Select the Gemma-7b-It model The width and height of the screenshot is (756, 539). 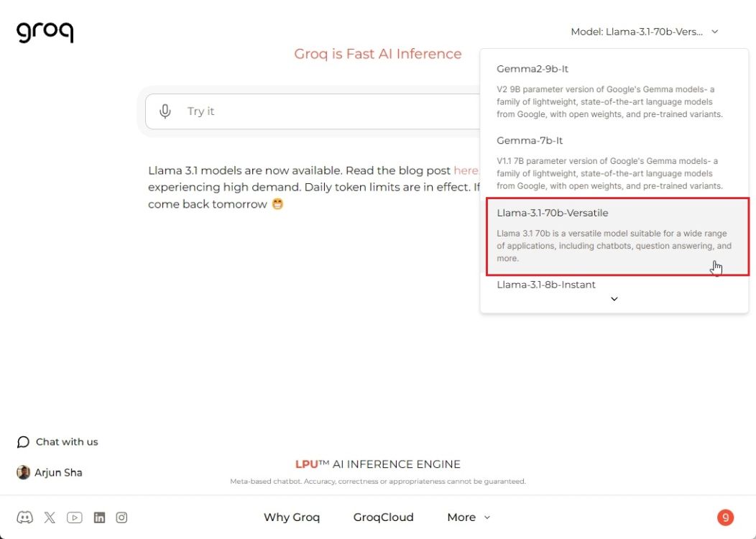click(614, 163)
